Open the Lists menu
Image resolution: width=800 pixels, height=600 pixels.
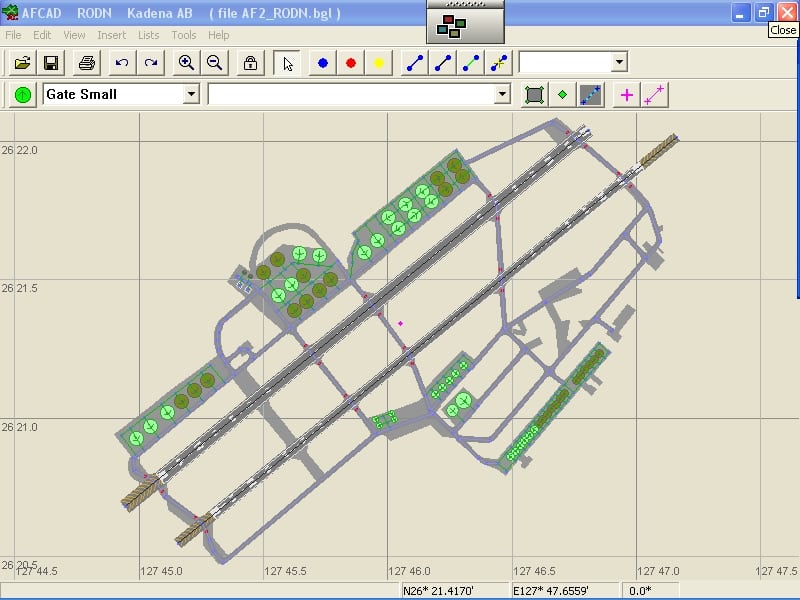tap(149, 35)
